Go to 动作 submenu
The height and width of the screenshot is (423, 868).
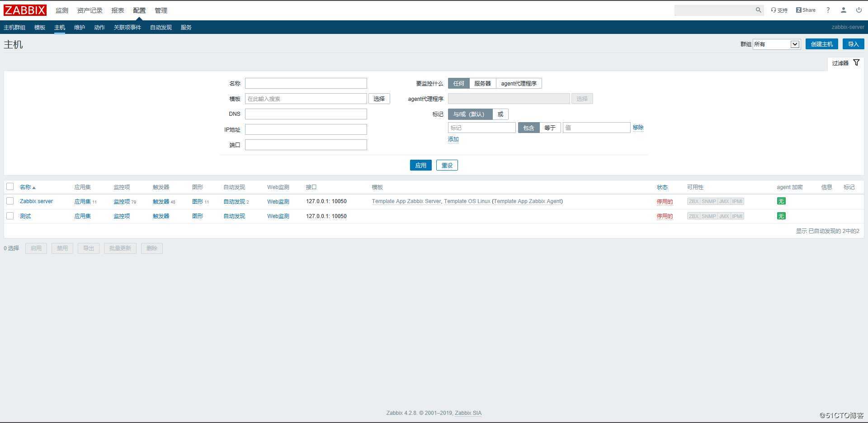[x=99, y=27]
